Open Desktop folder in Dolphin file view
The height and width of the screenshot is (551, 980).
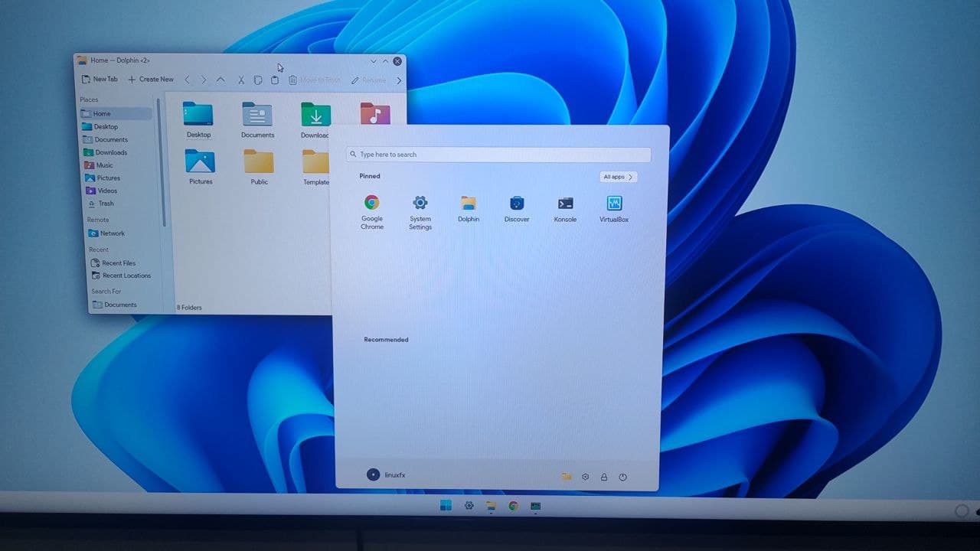coord(198,120)
